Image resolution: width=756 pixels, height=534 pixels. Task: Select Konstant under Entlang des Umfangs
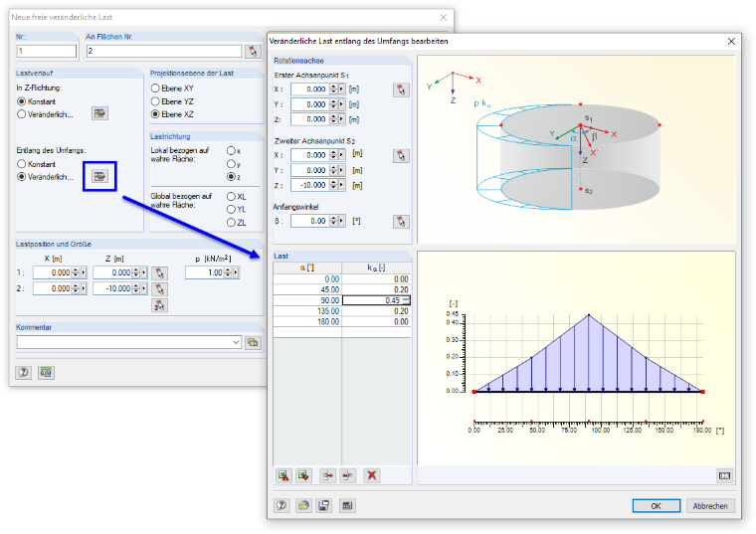coord(21,164)
